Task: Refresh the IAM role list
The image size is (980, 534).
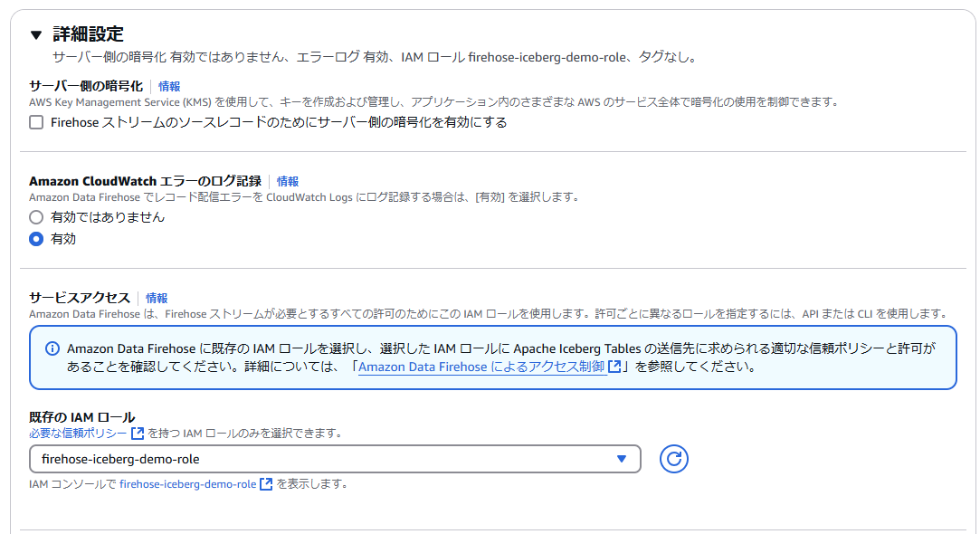Action: (x=673, y=459)
